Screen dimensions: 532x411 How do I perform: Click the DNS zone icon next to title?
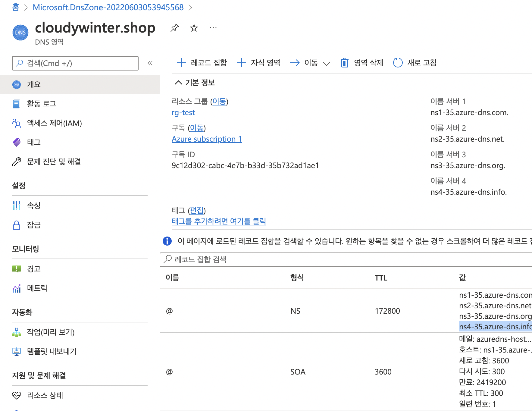tap(20, 33)
